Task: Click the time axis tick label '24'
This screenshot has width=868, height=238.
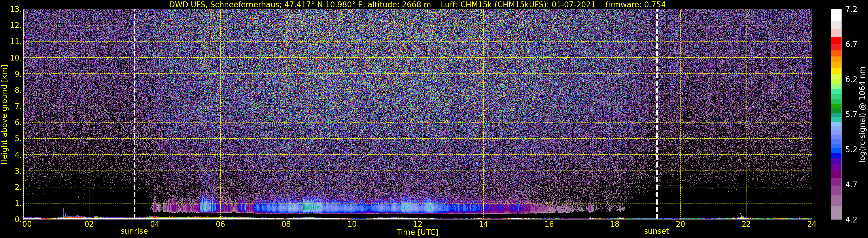Action: coord(812,224)
